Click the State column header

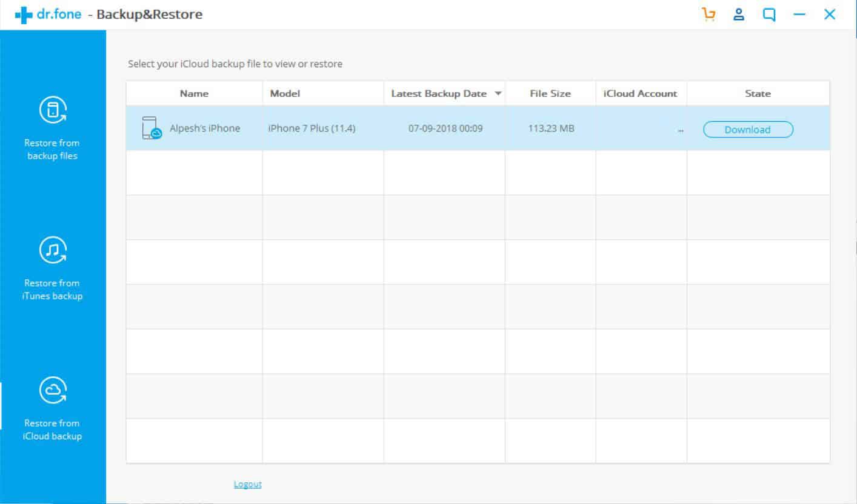pos(758,93)
